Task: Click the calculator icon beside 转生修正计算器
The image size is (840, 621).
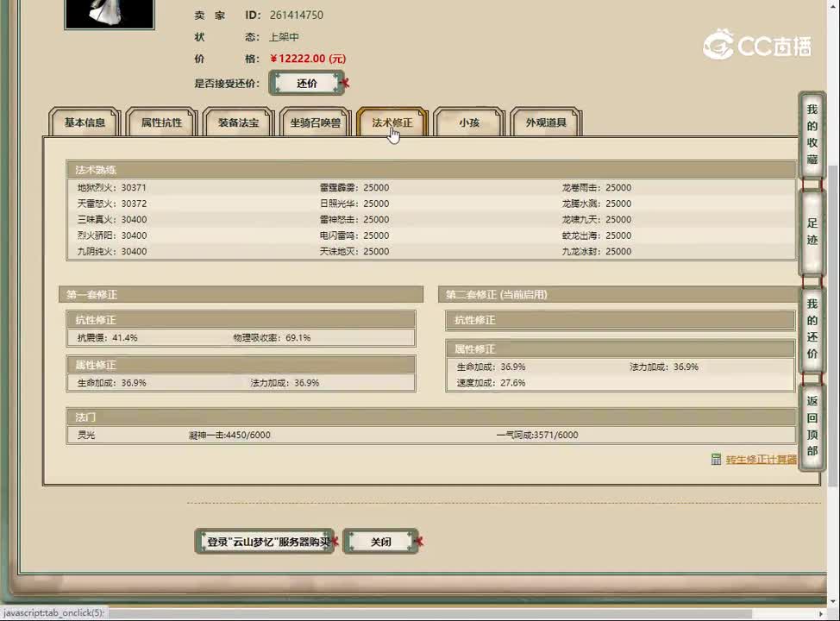Action: point(716,459)
